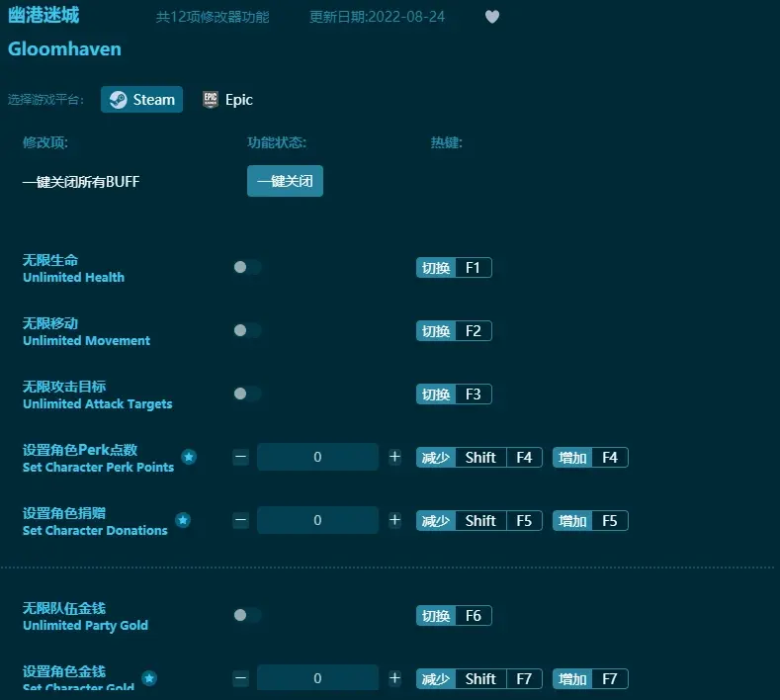Click the F1 切换 hotkey for Unlimited Health

pos(454,268)
